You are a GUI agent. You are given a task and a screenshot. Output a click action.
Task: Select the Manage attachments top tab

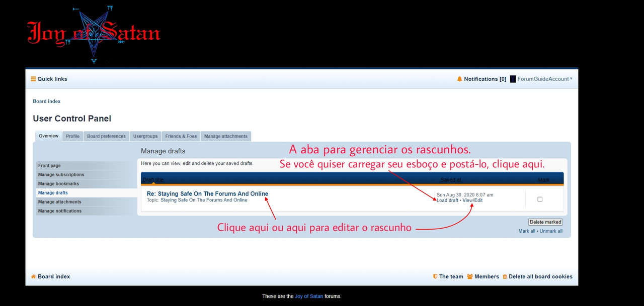coord(226,136)
